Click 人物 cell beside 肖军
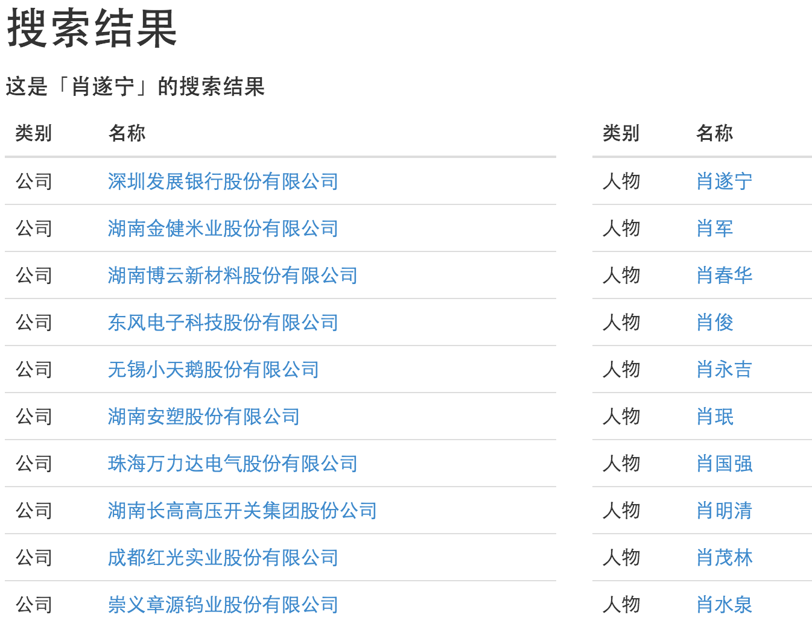Viewport: 812px width, 644px height. click(621, 229)
